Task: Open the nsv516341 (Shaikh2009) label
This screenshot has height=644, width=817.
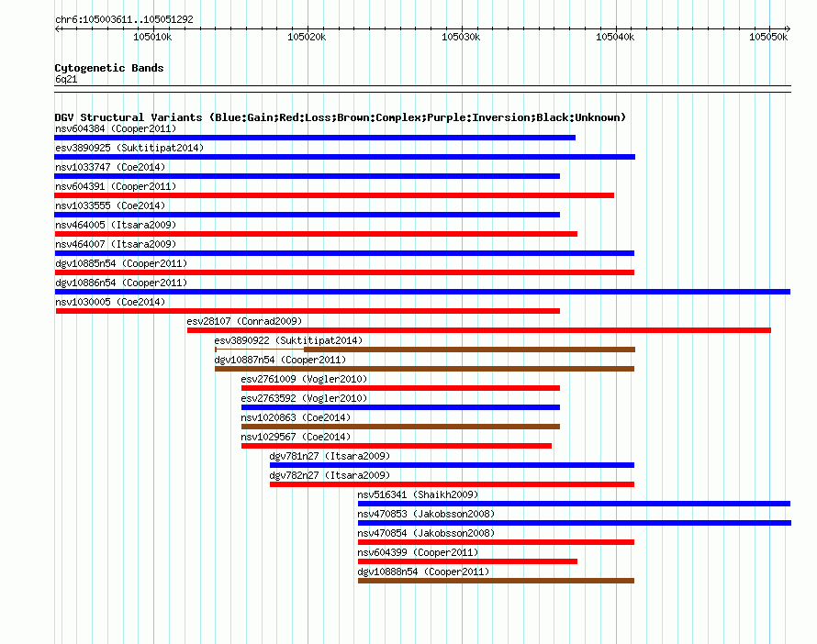Action: click(x=418, y=494)
